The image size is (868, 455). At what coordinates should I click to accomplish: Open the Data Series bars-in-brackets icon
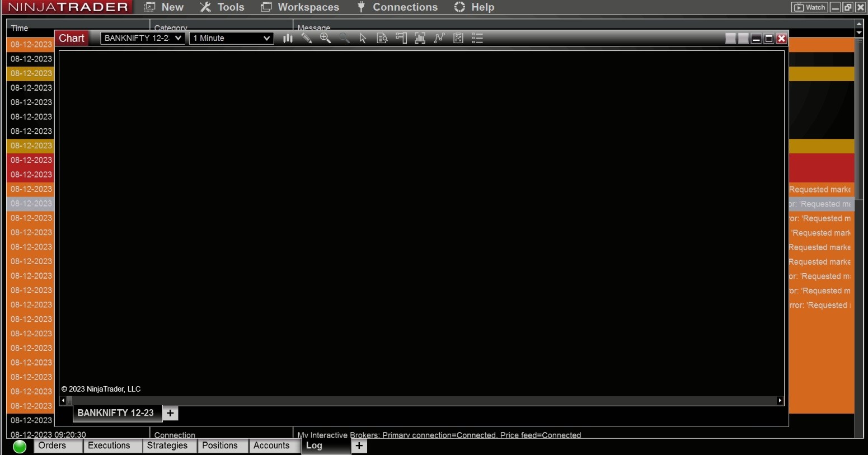tap(420, 38)
